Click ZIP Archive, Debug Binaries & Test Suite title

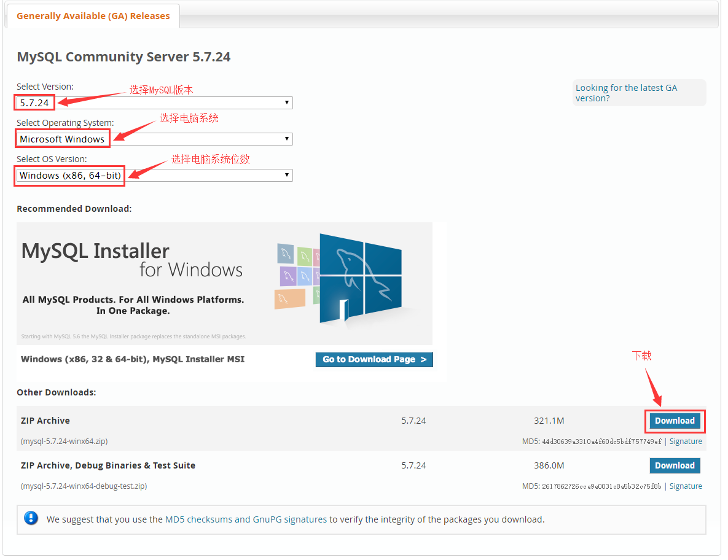coord(108,465)
